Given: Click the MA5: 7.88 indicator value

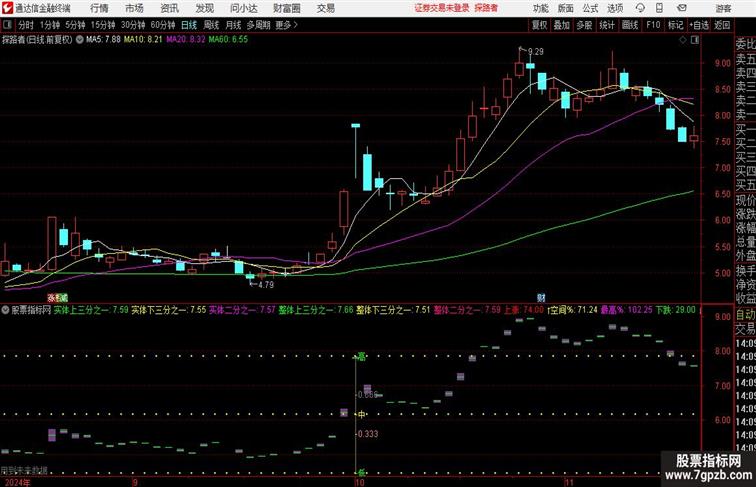Looking at the screenshot, I should coord(103,40).
